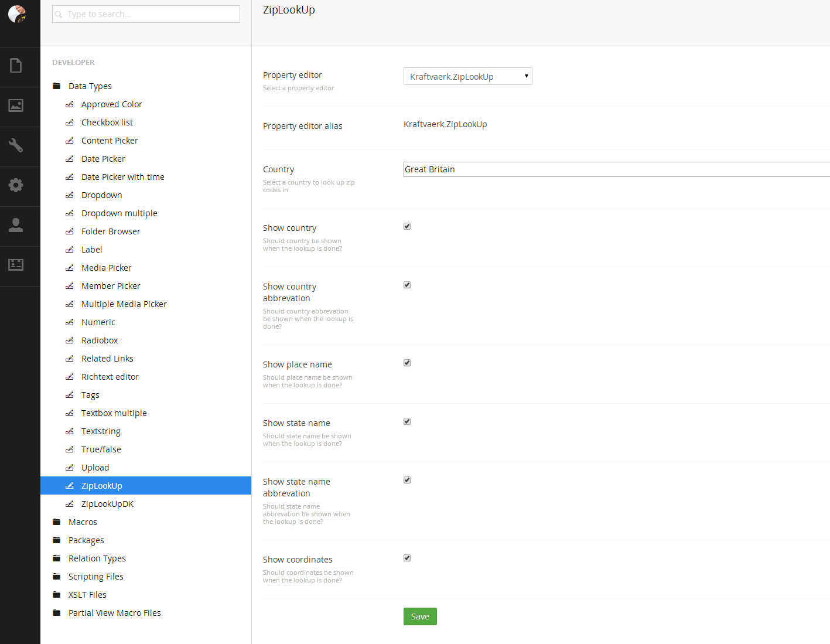Image resolution: width=830 pixels, height=644 pixels.
Task: Open the Members section card icon
Action: coord(16,265)
